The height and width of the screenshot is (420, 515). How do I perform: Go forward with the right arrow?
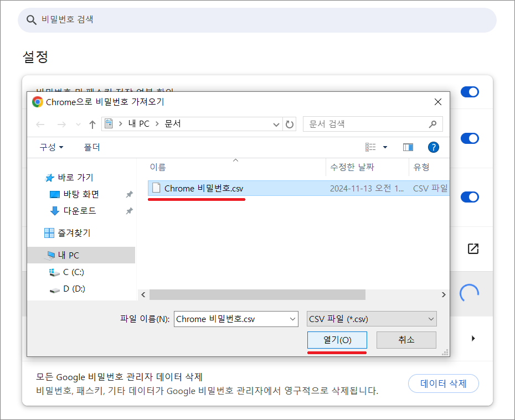[61, 125]
